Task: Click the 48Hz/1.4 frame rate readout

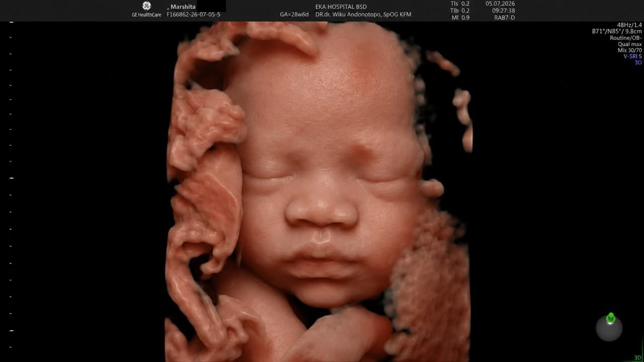Action: [x=629, y=25]
